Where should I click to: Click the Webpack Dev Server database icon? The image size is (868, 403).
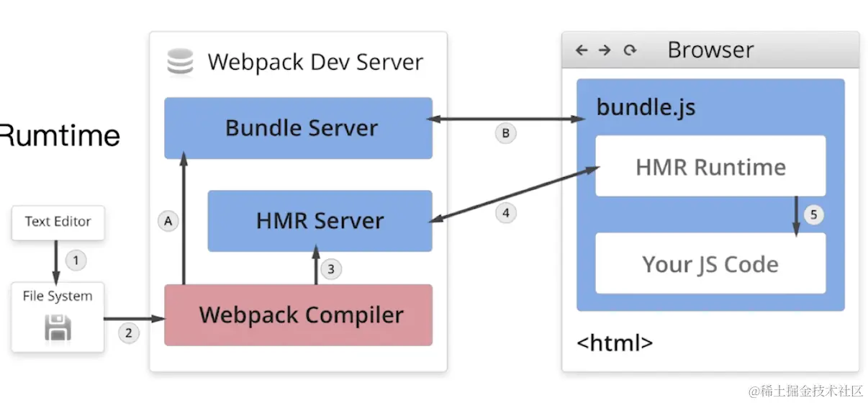[180, 62]
